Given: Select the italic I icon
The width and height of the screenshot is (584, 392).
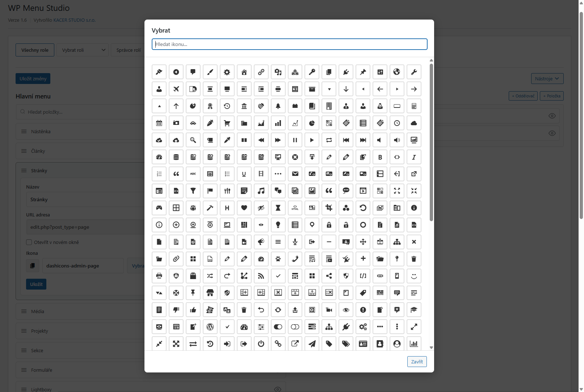Looking at the screenshot, I should pyautogui.click(x=414, y=157).
